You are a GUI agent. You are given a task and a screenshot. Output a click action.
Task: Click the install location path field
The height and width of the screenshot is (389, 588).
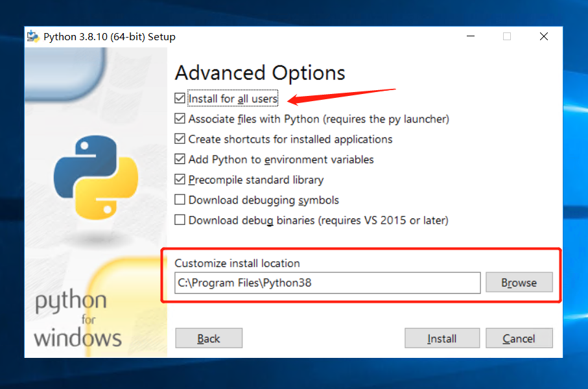327,283
